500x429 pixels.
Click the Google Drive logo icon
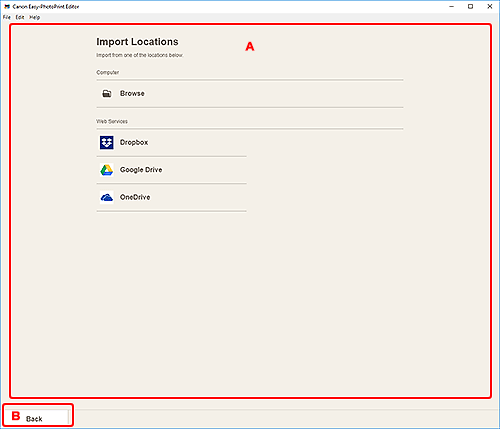click(107, 170)
